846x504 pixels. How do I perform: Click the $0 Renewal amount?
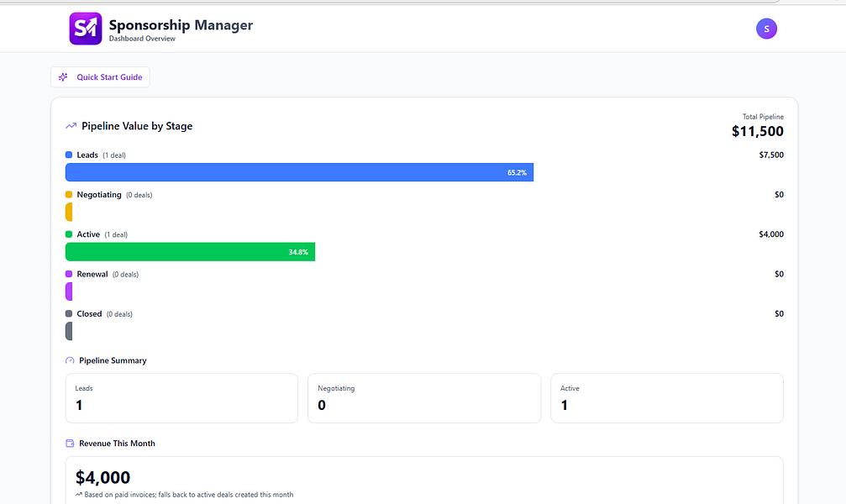(779, 274)
